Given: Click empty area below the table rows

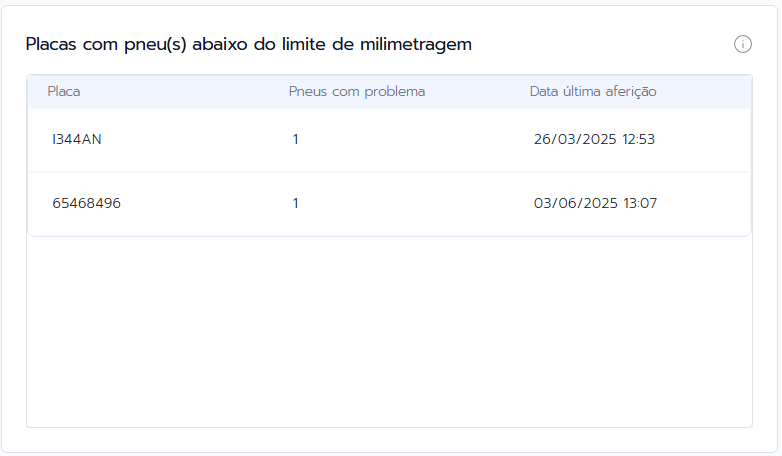Looking at the screenshot, I should (x=389, y=330).
